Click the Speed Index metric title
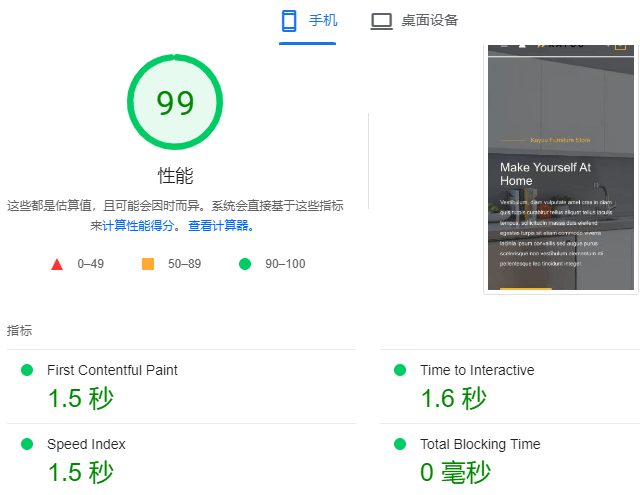Image resolution: width=640 pixels, height=495 pixels. [86, 444]
